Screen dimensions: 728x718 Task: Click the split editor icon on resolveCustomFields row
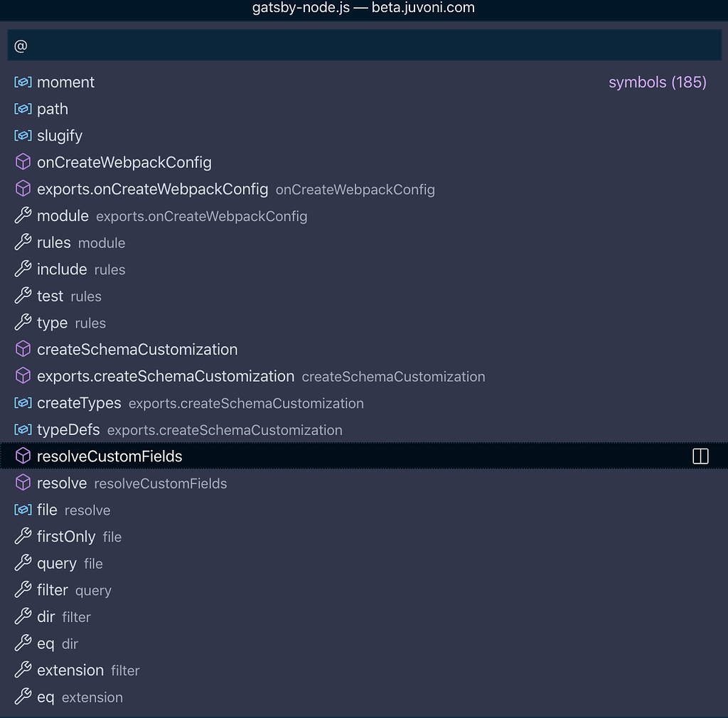pyautogui.click(x=700, y=456)
